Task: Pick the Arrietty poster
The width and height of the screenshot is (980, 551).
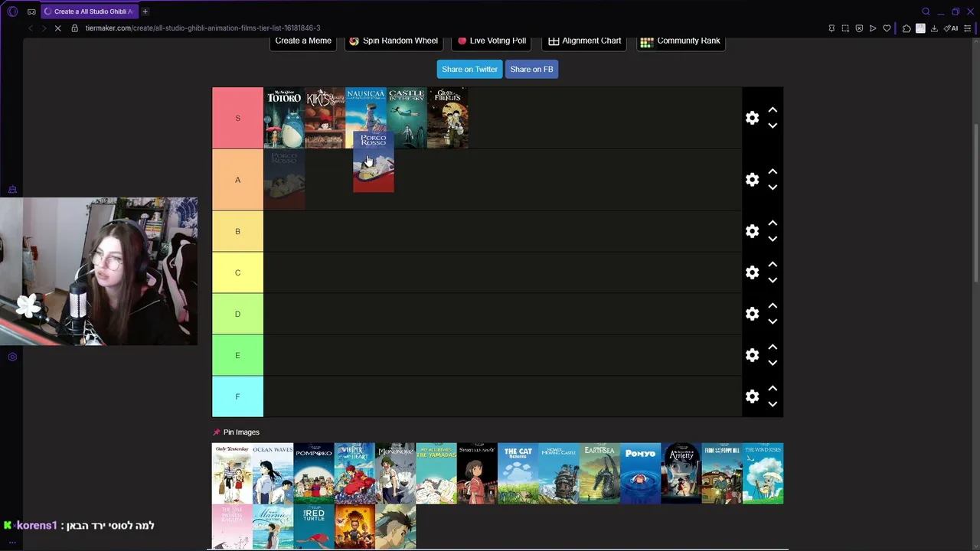Action: (681, 474)
